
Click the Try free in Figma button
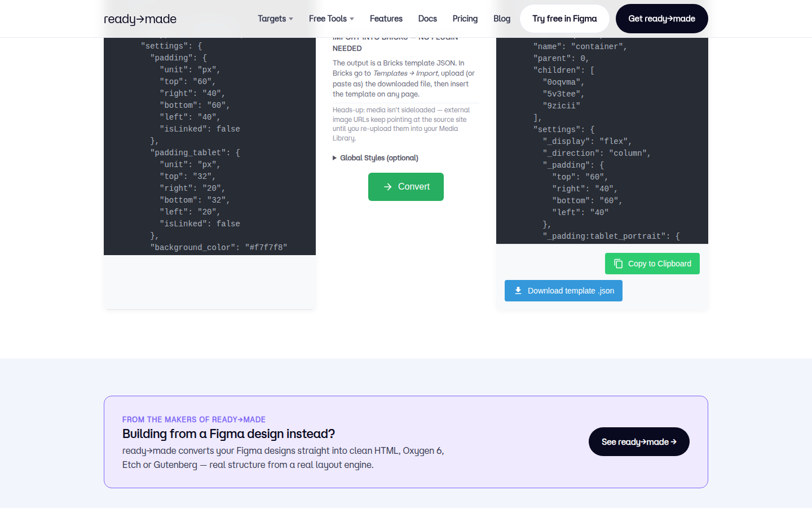pos(564,19)
